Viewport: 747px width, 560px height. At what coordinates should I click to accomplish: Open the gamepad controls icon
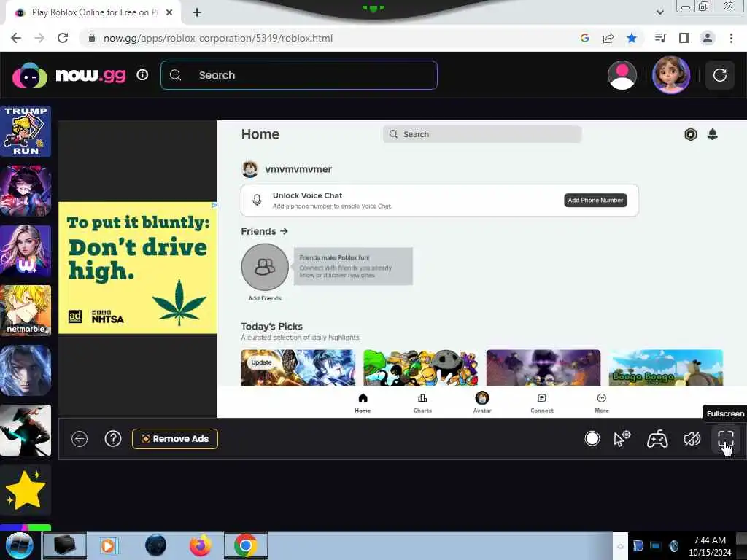[657, 438]
